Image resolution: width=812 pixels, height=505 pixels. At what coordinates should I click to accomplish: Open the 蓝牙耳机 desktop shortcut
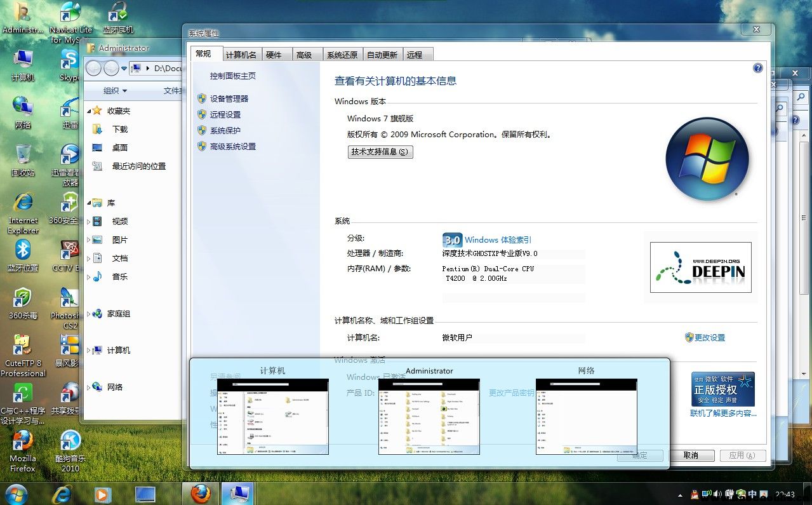[118, 14]
